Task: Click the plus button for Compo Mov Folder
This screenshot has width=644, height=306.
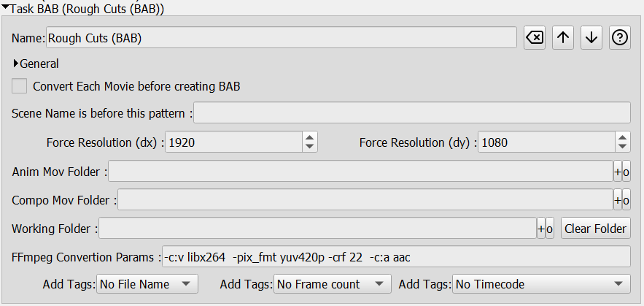Action: [617, 200]
